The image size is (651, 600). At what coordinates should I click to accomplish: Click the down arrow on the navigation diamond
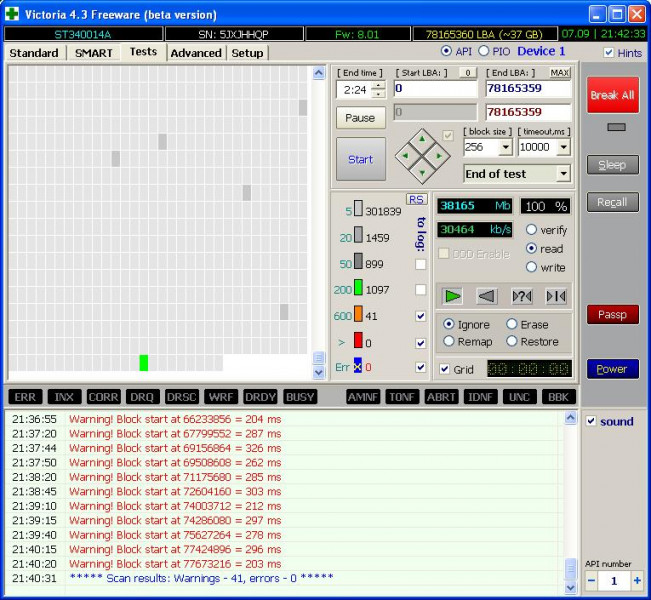pyautogui.click(x=422, y=173)
